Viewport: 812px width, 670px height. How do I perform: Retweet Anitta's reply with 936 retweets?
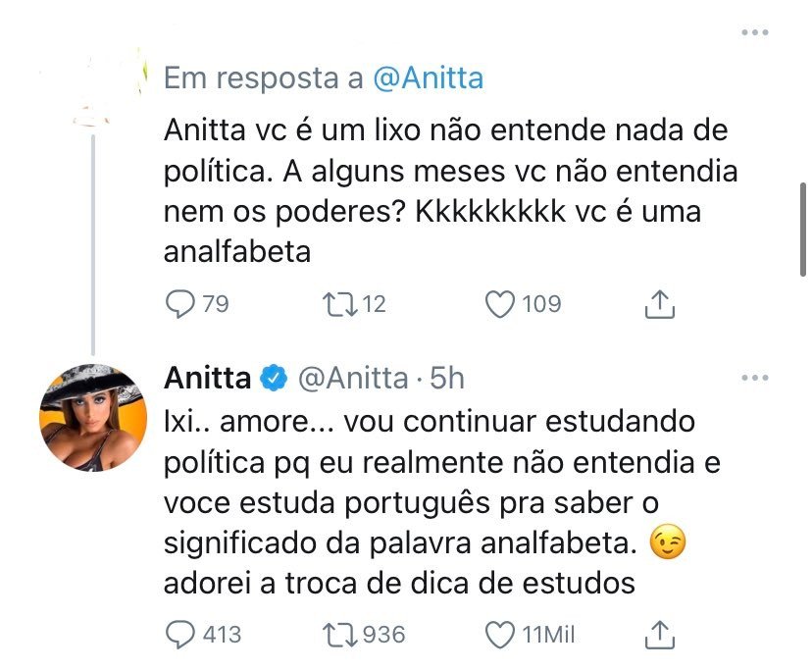pyautogui.click(x=338, y=635)
